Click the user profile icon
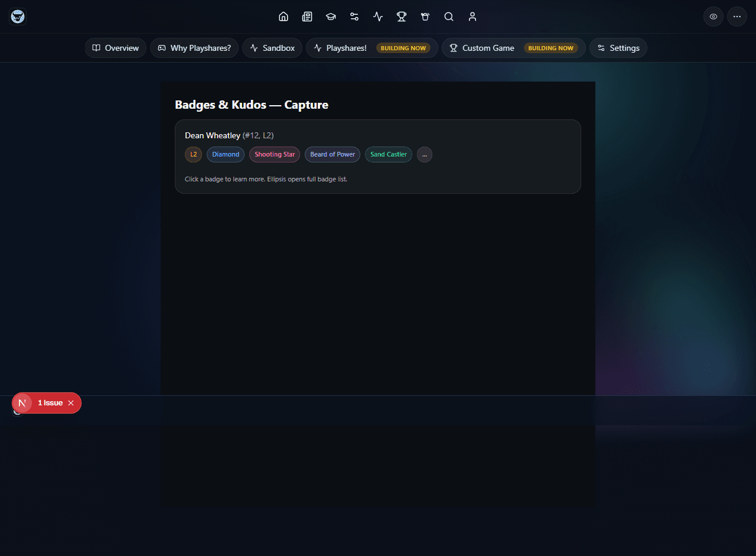The image size is (756, 556). coord(472,17)
